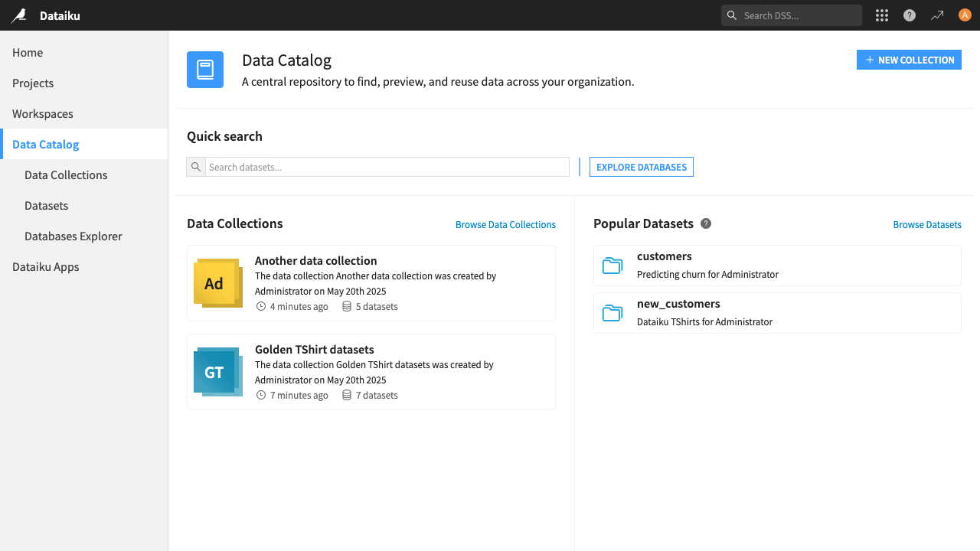Open Data Collections sidebar sub-item
Screen dimensions: 980x551
pyautogui.click(x=83, y=174)
